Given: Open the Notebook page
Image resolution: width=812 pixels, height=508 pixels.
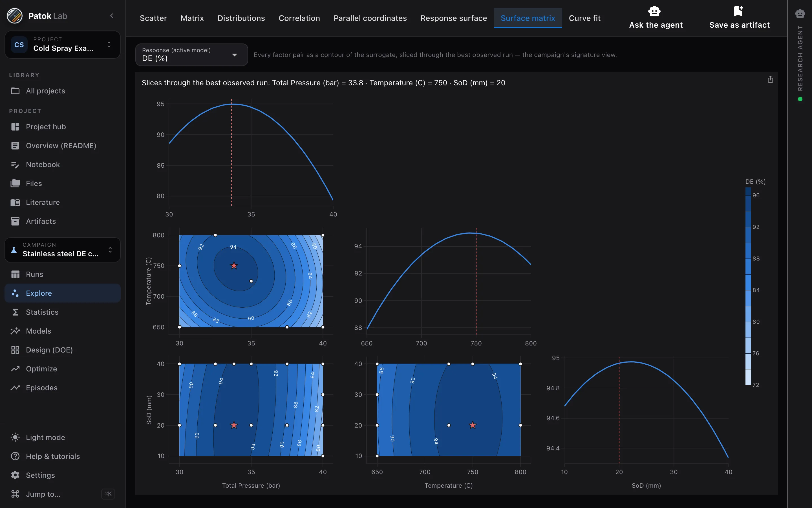Looking at the screenshot, I should coord(63,165).
